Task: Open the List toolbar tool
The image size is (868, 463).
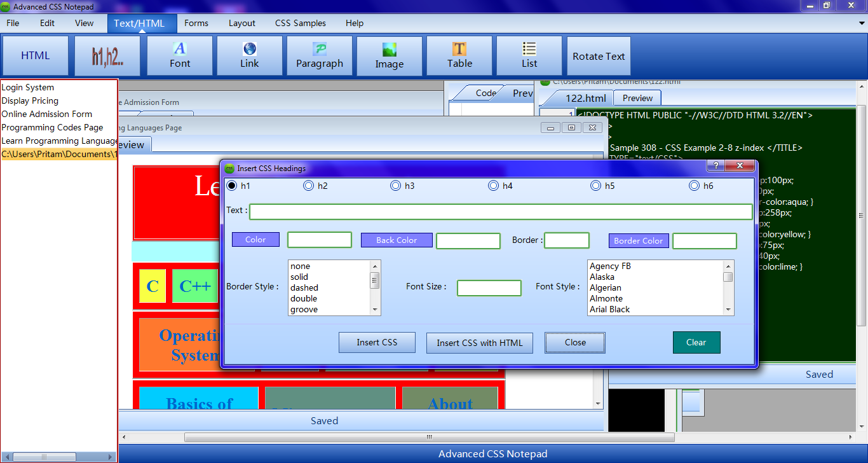Action: click(529, 55)
